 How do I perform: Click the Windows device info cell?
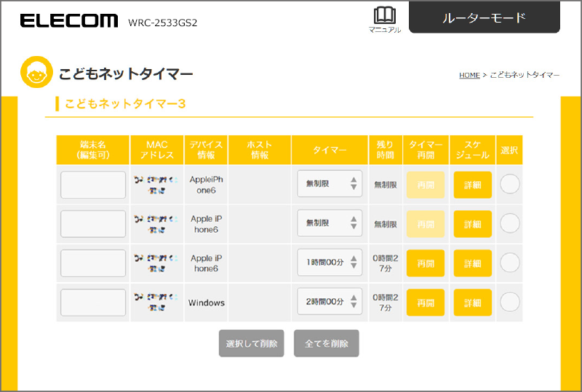coord(206,303)
